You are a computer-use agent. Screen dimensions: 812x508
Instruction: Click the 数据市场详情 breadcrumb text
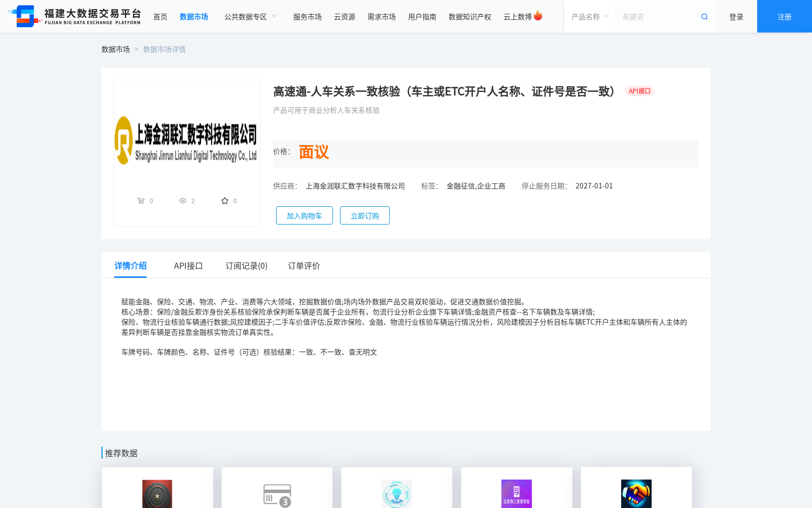coord(164,49)
